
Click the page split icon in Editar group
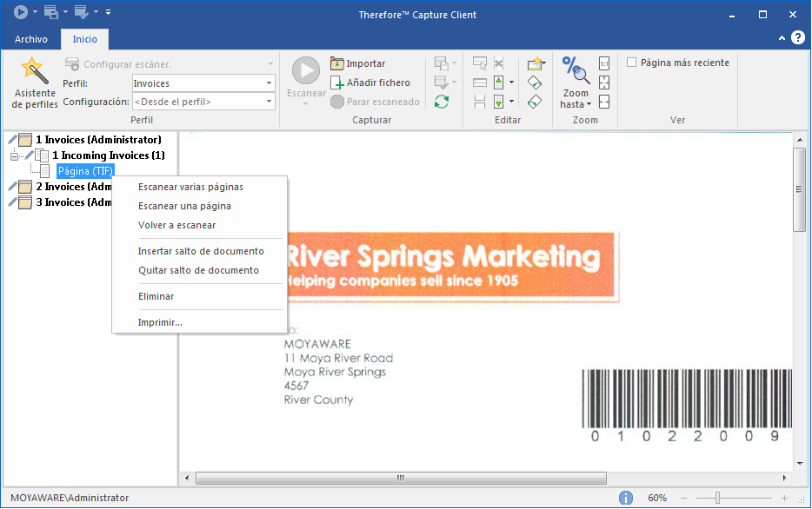(x=480, y=102)
